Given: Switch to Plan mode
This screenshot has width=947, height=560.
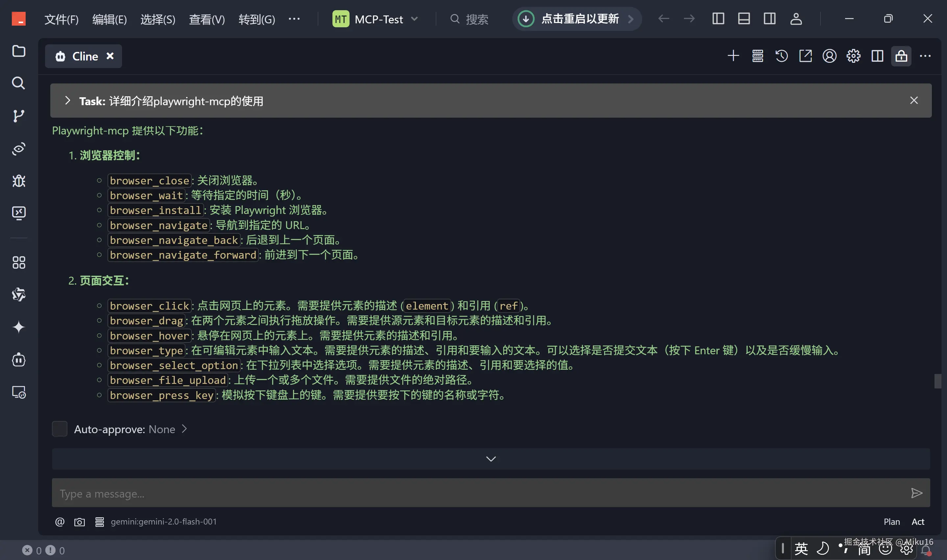Looking at the screenshot, I should pos(891,522).
